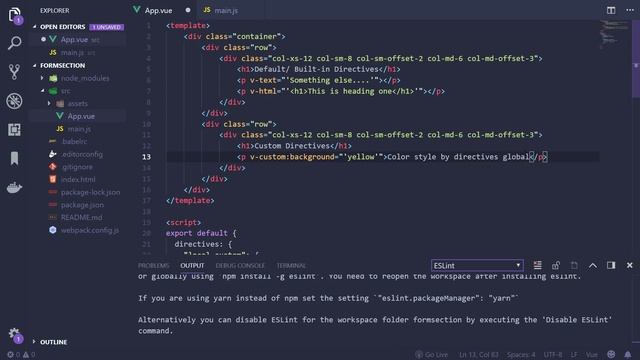Select the Output panel tab

pyautogui.click(x=192, y=265)
